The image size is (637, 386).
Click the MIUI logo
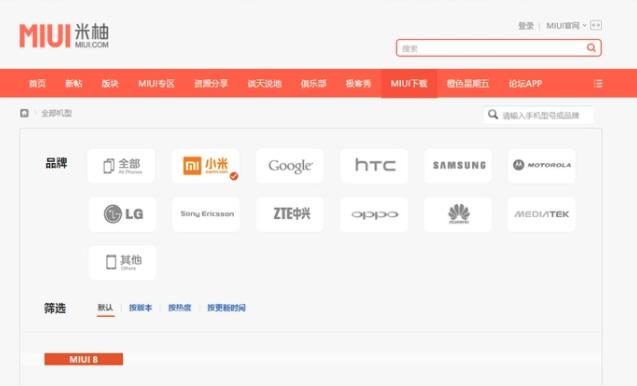tap(64, 36)
